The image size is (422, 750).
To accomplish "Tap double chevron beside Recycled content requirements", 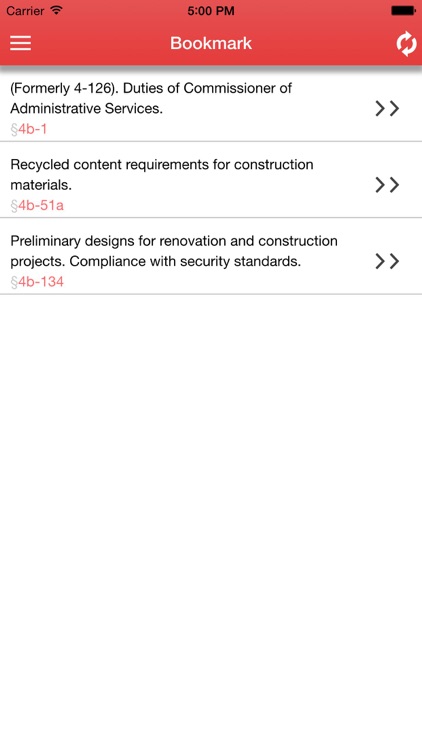I will [387, 185].
